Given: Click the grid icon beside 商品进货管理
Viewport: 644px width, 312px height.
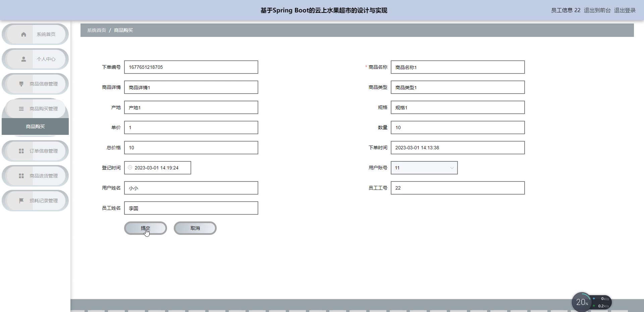Looking at the screenshot, I should (x=21, y=176).
